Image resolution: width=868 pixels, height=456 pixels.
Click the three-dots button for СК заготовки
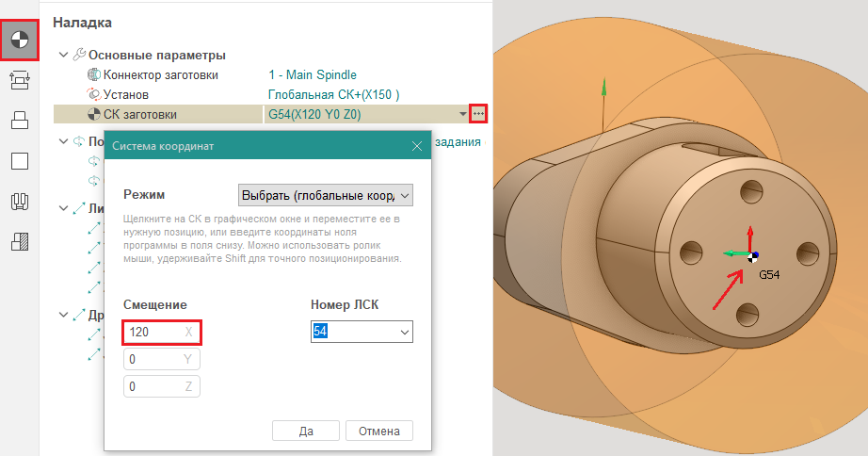[478, 114]
